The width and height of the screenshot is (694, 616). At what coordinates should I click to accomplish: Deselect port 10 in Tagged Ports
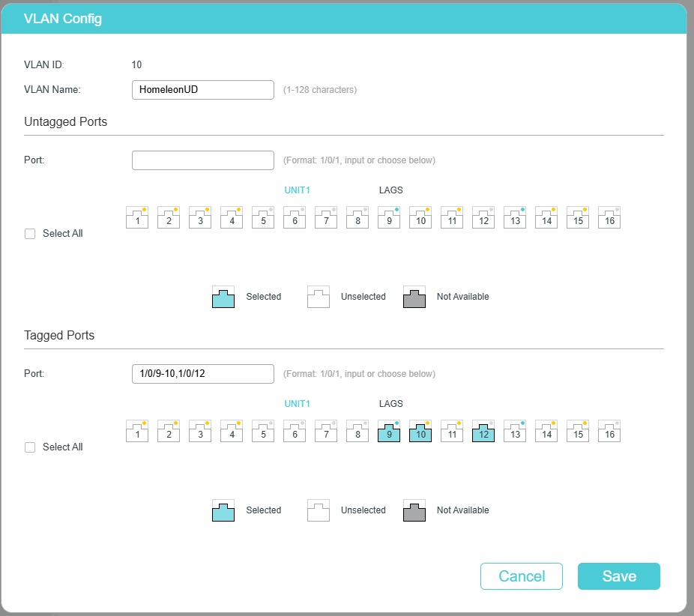420,432
